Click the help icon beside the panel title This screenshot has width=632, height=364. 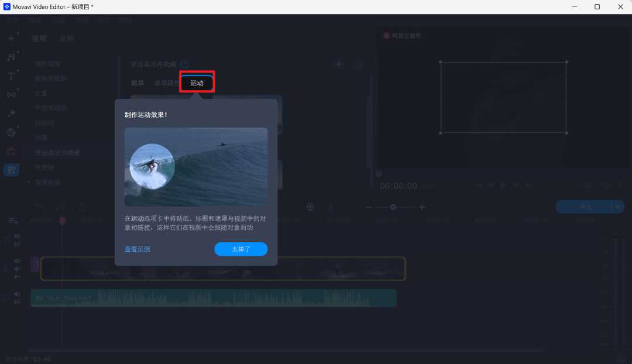tap(184, 64)
